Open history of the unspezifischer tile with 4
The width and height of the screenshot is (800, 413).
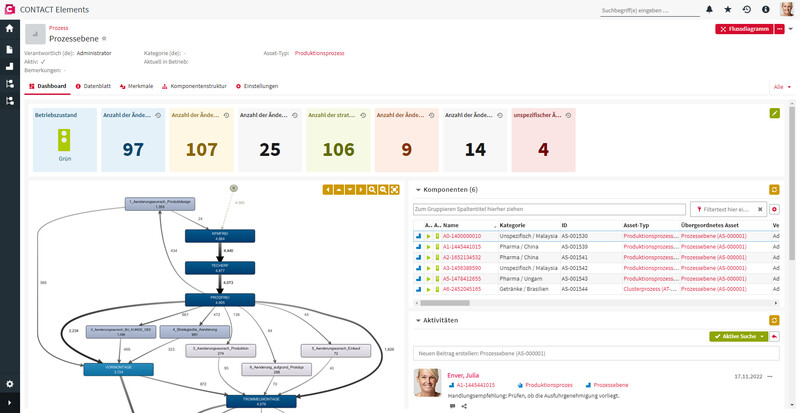(568, 115)
